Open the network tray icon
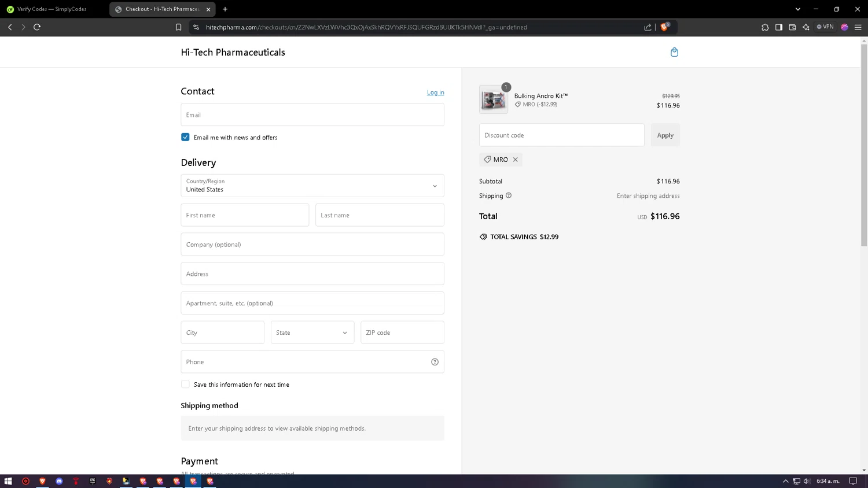The height and width of the screenshot is (488, 868). [x=796, y=481]
